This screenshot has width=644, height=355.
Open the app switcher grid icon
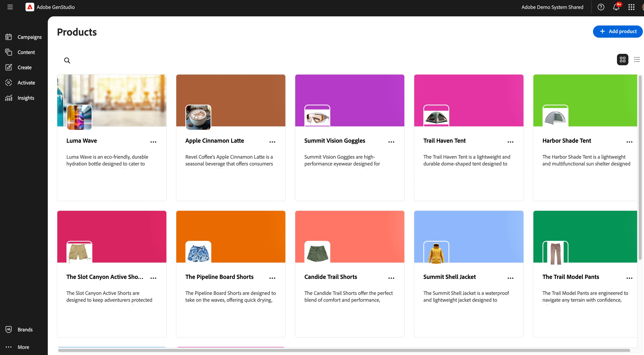click(x=631, y=7)
